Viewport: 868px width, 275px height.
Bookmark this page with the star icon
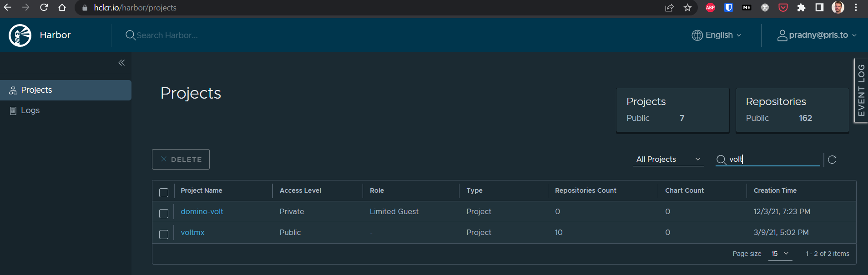(687, 8)
